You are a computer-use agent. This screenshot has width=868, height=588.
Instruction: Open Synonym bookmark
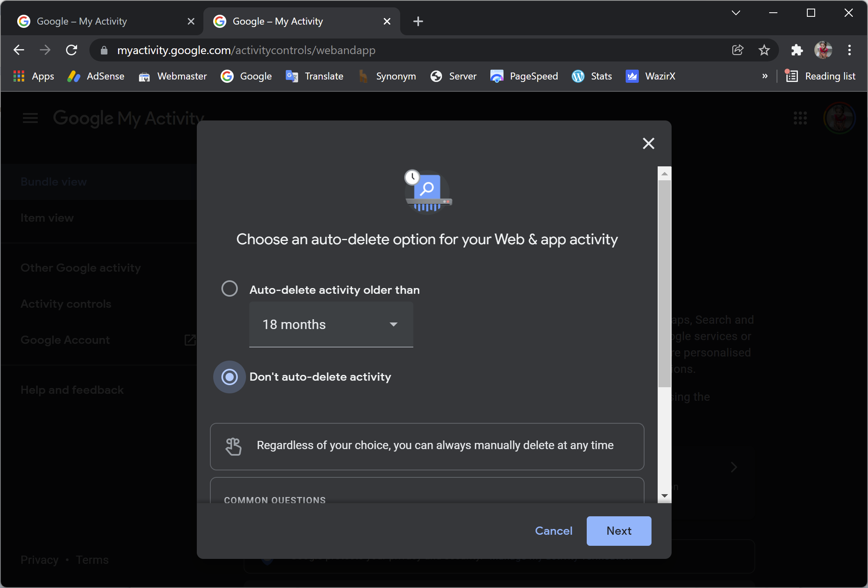tap(387, 76)
